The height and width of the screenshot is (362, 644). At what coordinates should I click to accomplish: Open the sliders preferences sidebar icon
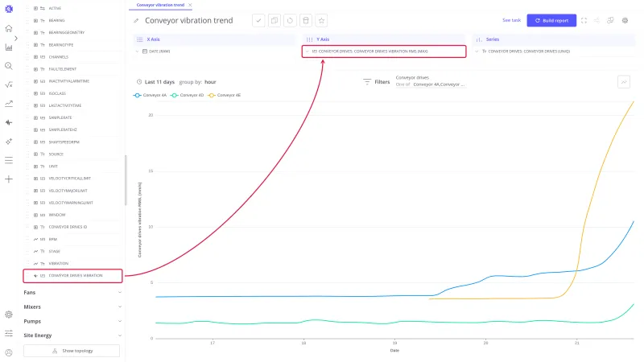[9, 333]
